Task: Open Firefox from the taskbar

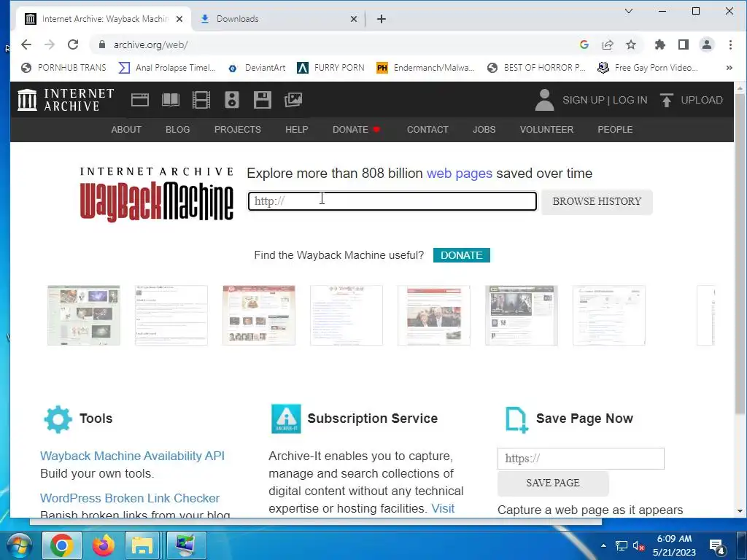Action: click(x=104, y=545)
